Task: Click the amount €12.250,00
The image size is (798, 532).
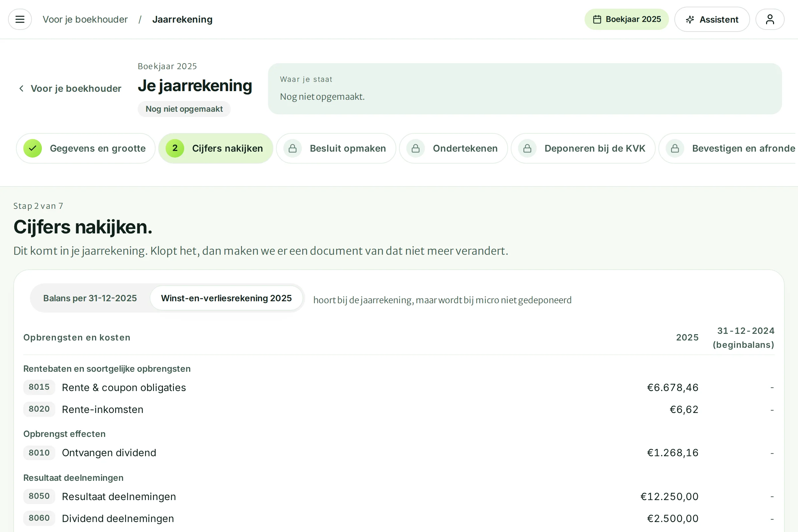Action: point(669,496)
